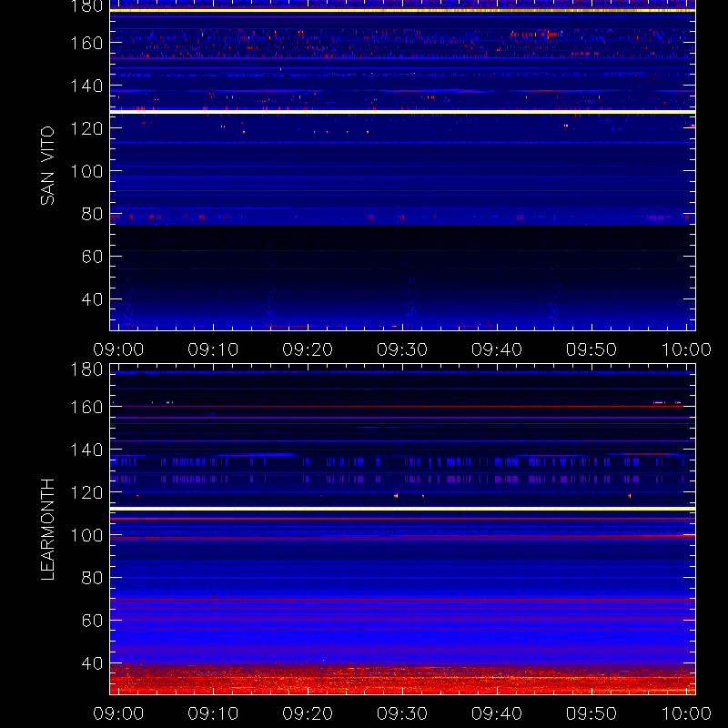Screen dimensions: 728x728
Task: Select the 120 tick label on Learmonth plot
Action: [x=86, y=492]
